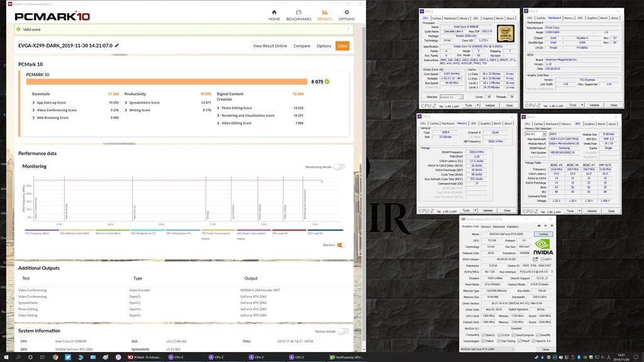This screenshot has height=362, width=644.
Task: Toggle Ray Tracing checkbox in GPU-Z
Action: point(499,341)
